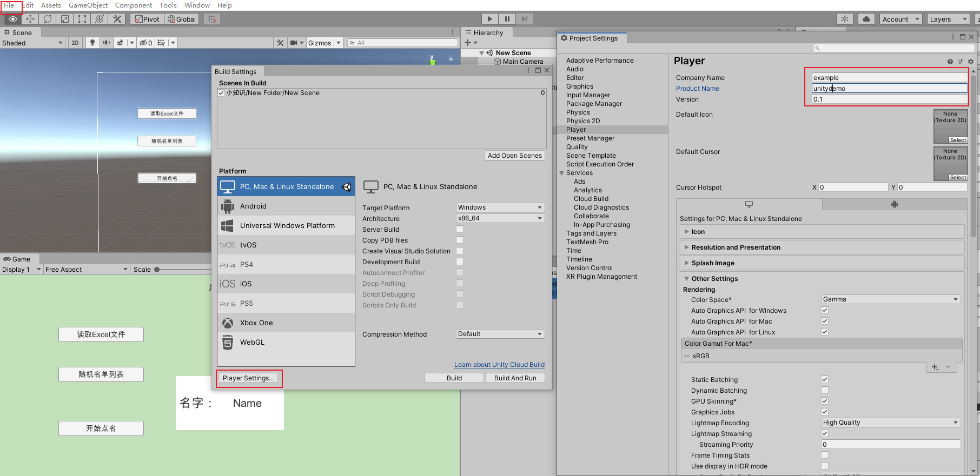Open the Cloud services icon
Image resolution: width=980 pixels, height=476 pixels.
[866, 19]
